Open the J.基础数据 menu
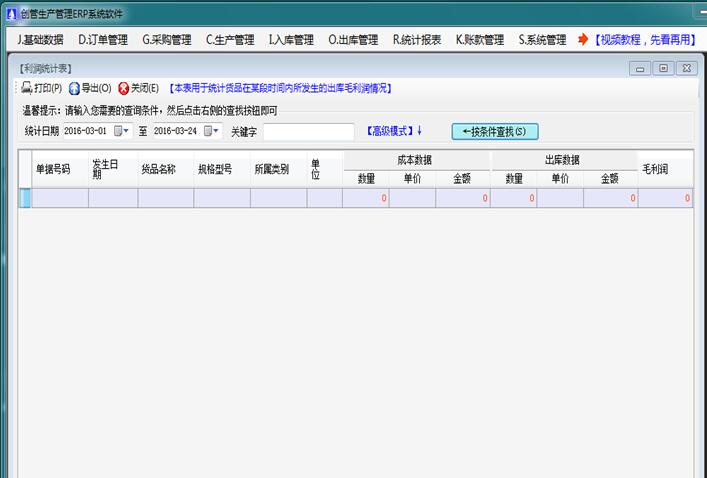 [x=41, y=40]
